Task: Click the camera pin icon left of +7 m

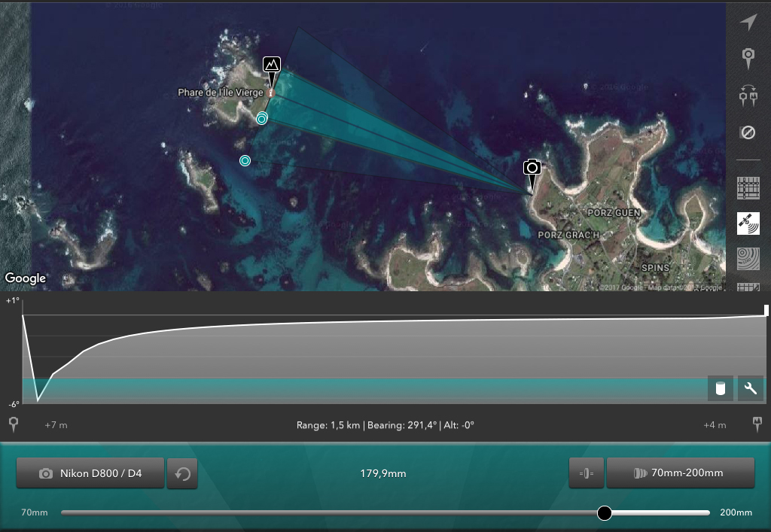Action: pos(14,424)
